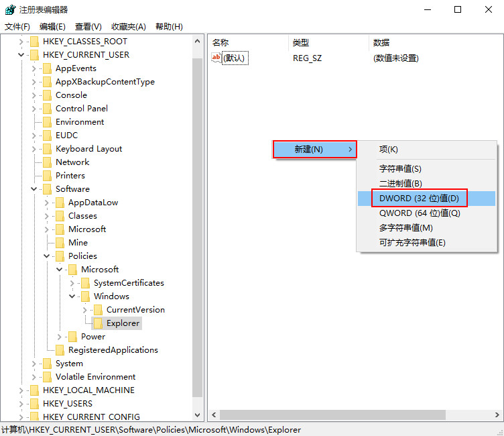
Task: Click the Control Panel folder icon
Action: pyautogui.click(x=47, y=109)
